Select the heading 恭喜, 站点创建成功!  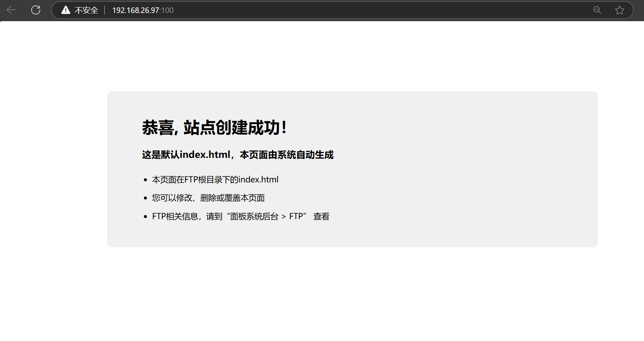pos(214,128)
